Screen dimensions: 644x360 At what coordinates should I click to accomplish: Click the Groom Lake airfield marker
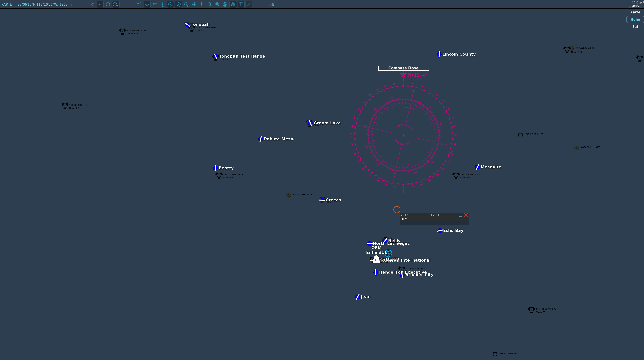click(310, 123)
